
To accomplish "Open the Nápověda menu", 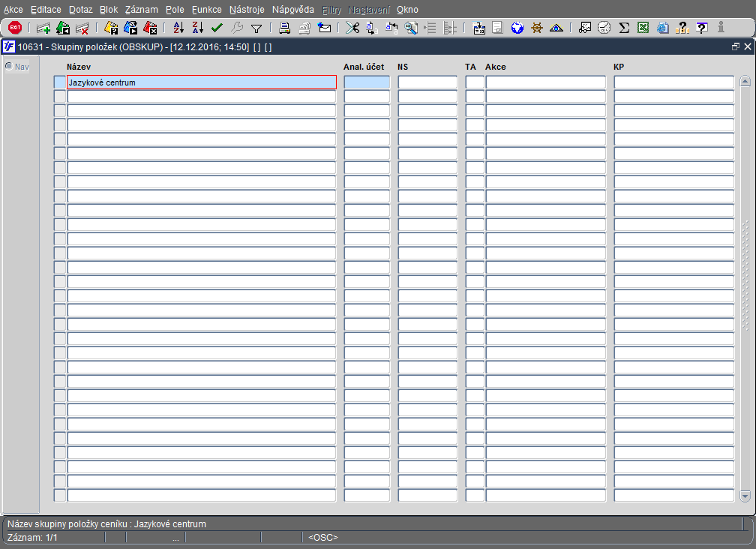I will click(x=293, y=10).
